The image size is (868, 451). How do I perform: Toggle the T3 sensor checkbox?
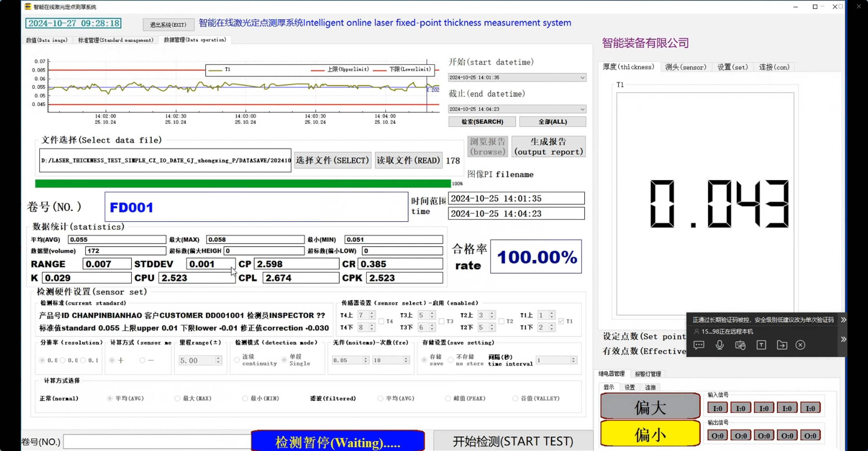442,321
